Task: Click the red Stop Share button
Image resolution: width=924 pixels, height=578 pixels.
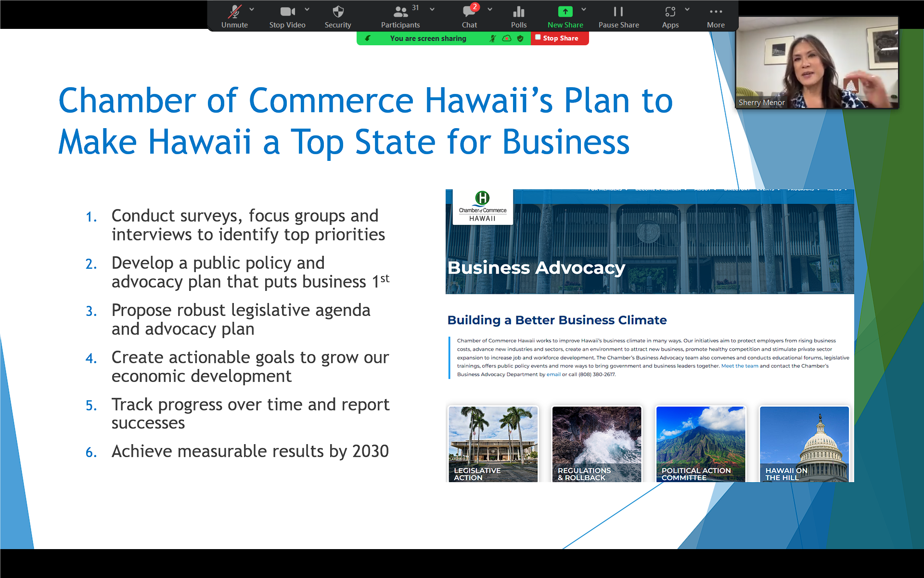Action: tap(560, 38)
